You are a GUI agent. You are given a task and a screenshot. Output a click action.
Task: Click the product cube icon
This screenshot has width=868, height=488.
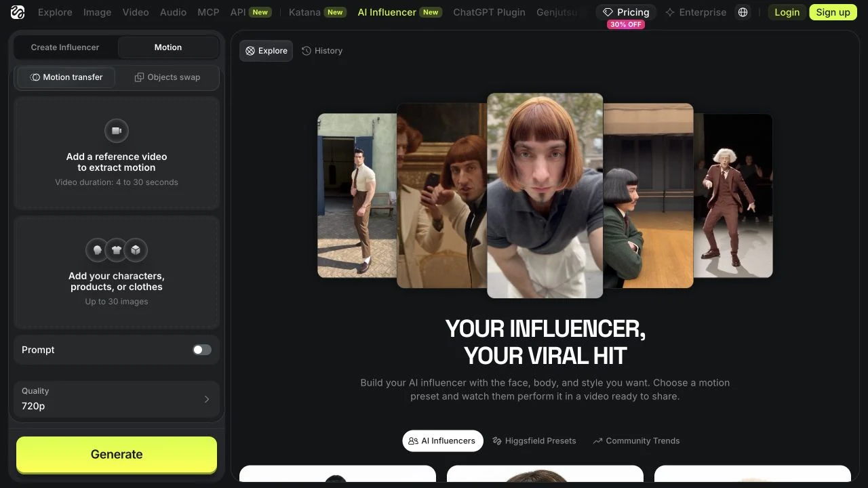(x=136, y=250)
